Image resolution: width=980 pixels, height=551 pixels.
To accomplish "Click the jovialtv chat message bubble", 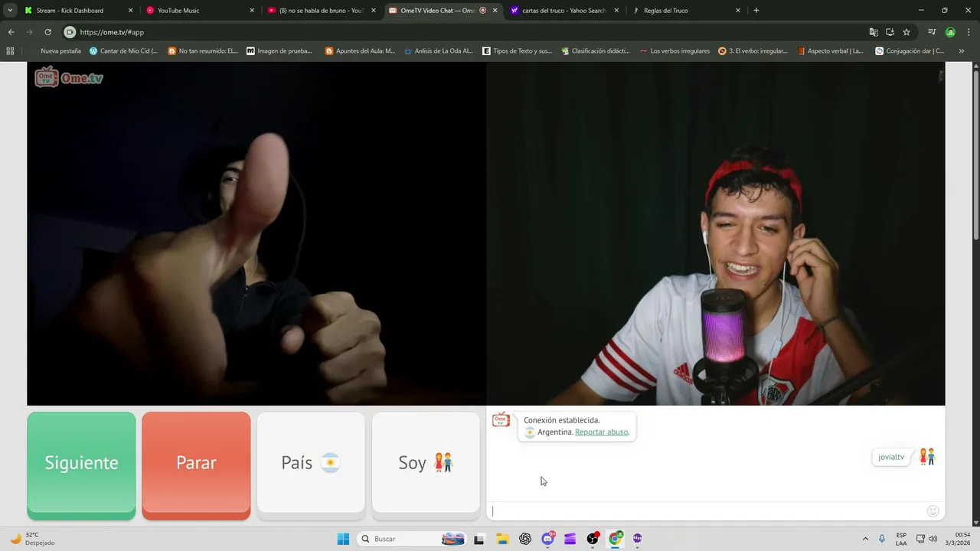I will tap(891, 457).
